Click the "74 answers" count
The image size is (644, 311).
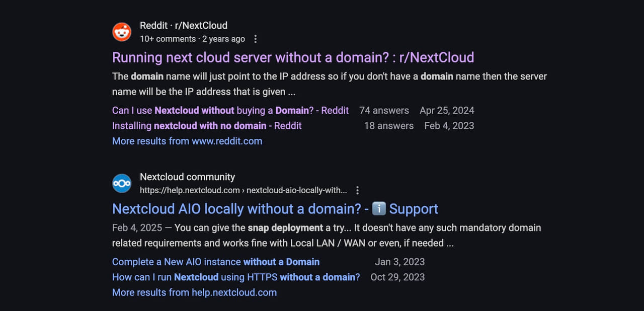click(384, 110)
